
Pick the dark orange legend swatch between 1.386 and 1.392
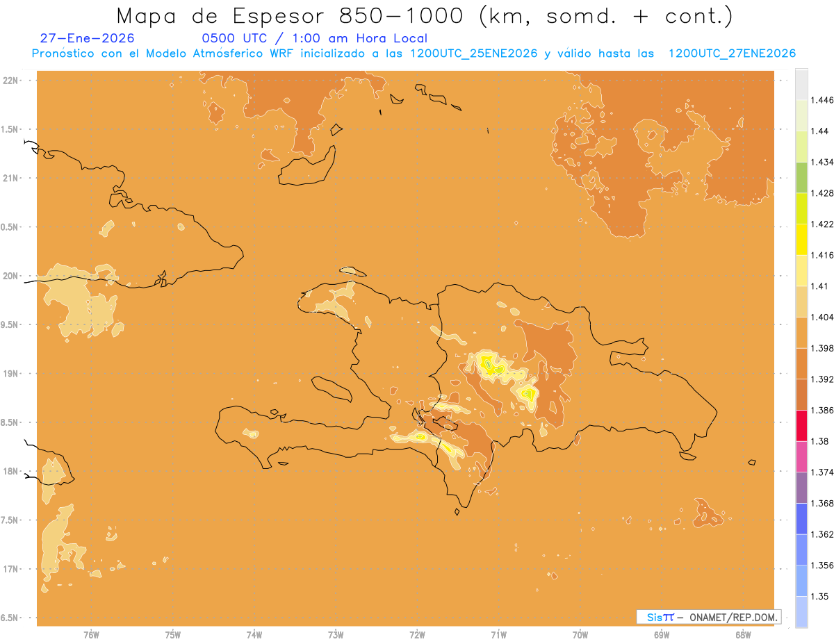801,395
